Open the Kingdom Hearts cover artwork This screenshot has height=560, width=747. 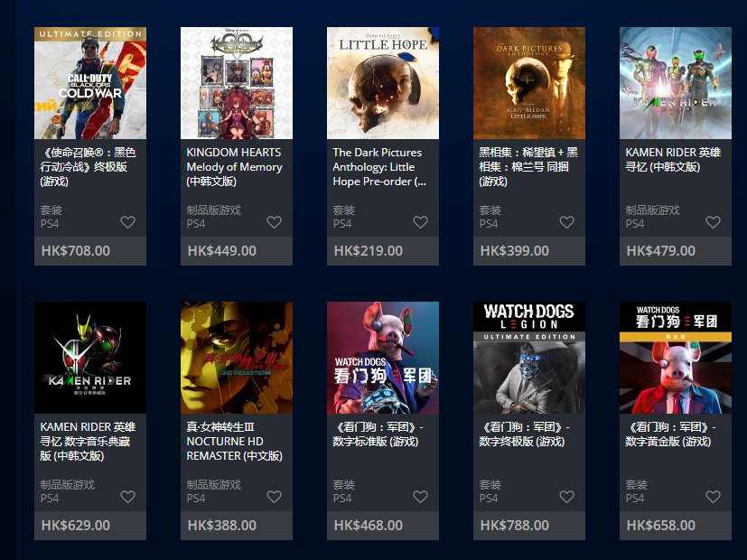pyautogui.click(x=237, y=83)
